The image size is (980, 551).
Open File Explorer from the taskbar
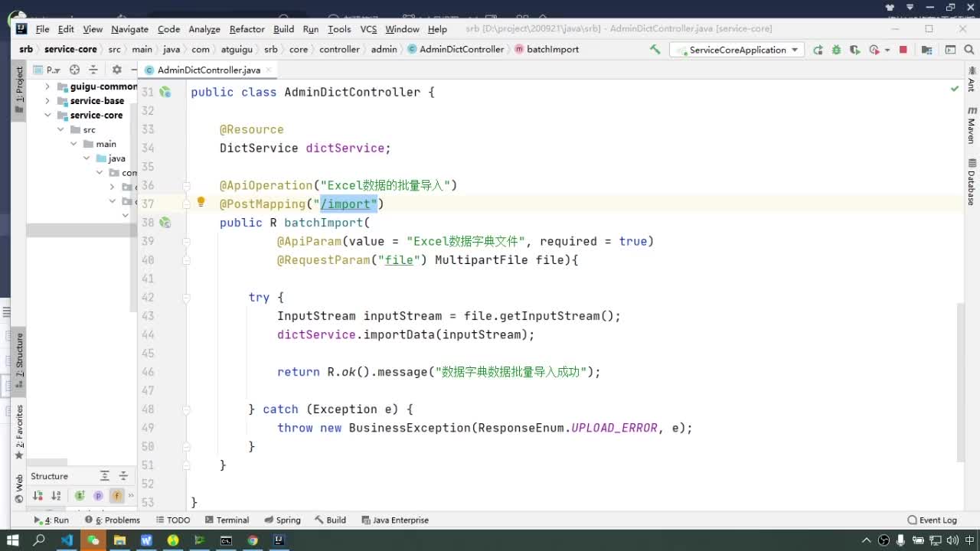(120, 540)
